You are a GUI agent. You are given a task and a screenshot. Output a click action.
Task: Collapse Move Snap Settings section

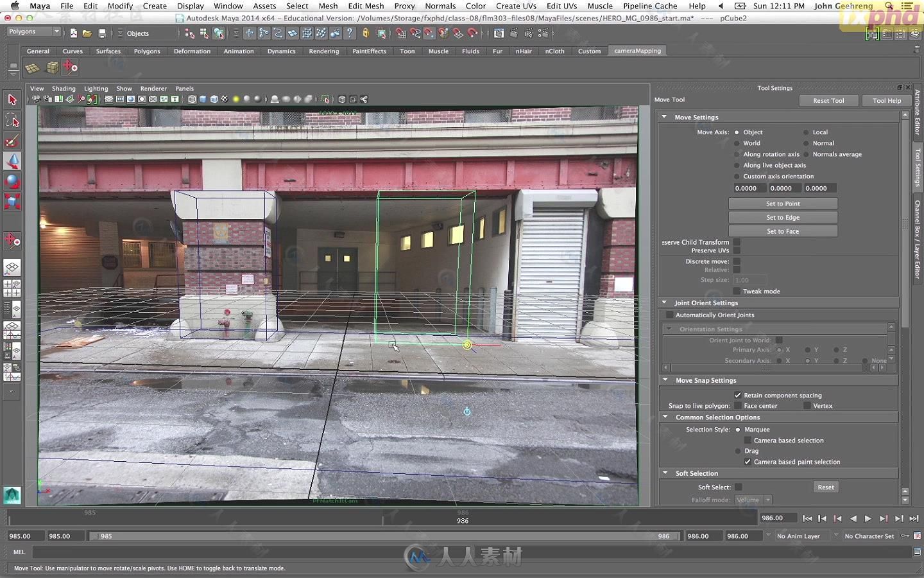(665, 380)
